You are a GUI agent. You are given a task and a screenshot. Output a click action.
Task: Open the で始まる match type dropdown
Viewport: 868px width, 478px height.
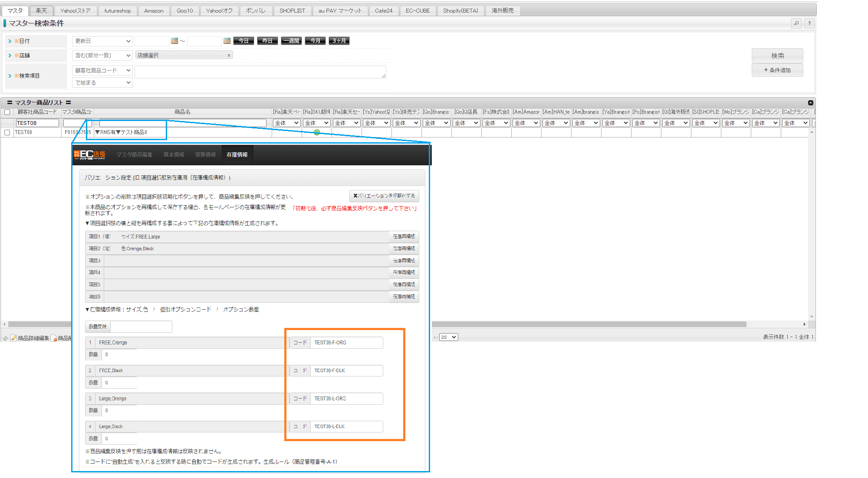102,82
